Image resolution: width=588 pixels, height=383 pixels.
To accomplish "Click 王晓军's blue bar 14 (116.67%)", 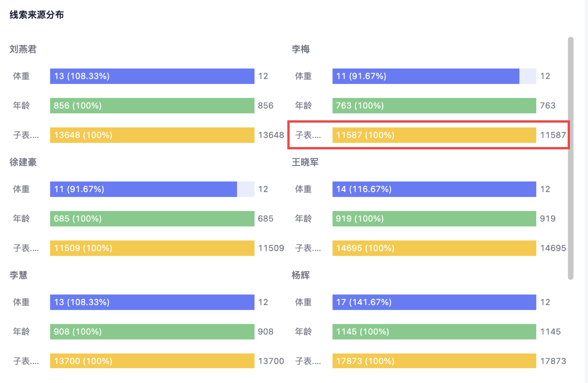I will click(434, 189).
